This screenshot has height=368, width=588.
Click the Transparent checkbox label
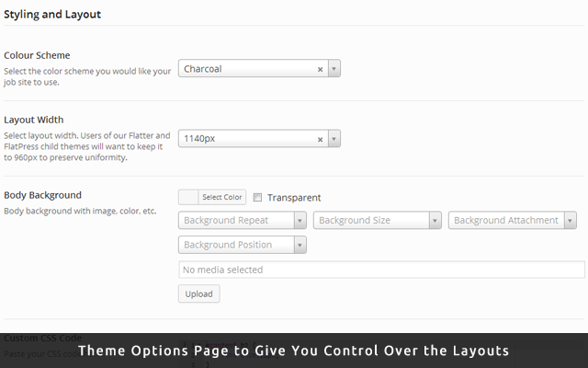[x=294, y=198]
